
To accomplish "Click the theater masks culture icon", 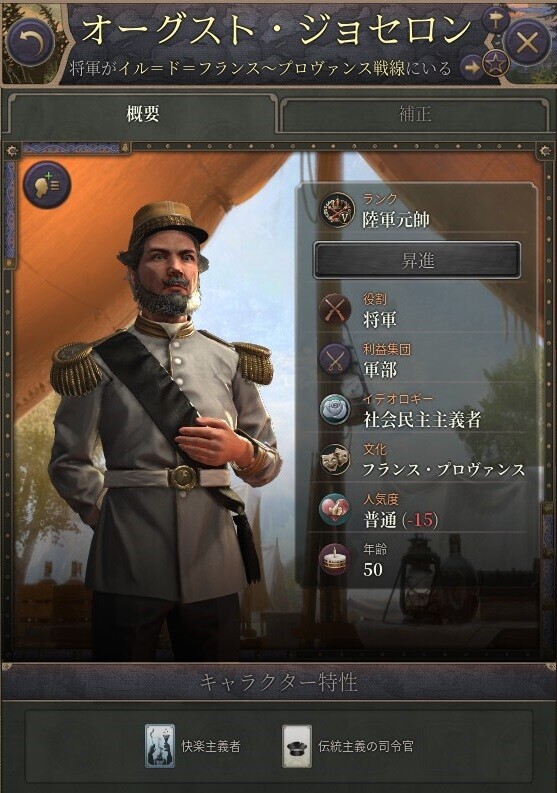I will [335, 459].
